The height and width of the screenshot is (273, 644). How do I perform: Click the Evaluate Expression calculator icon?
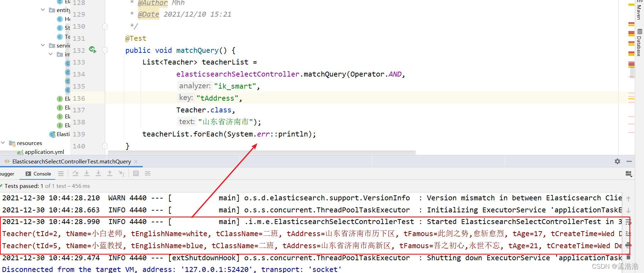(136, 173)
